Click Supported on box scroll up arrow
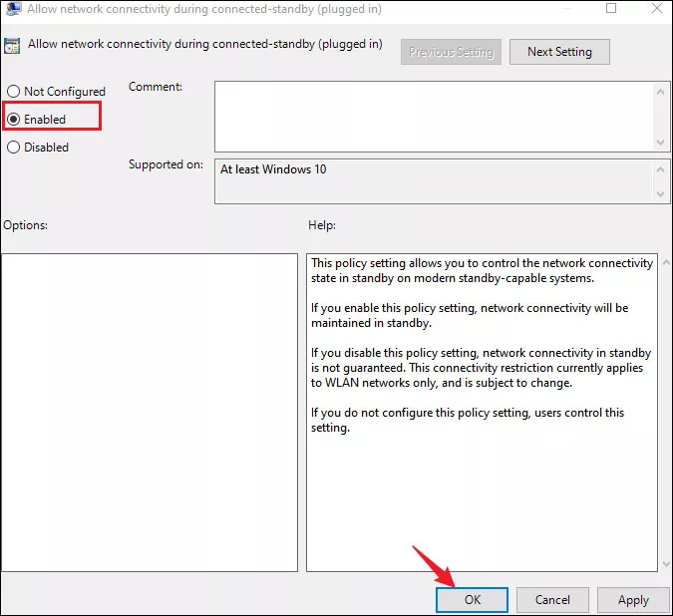673x616 pixels. 661,169
